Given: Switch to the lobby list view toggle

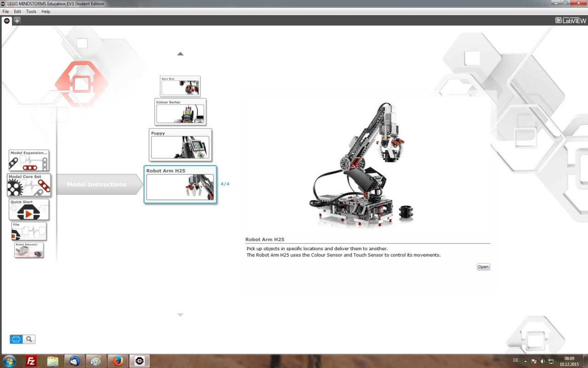Looking at the screenshot, I should (16, 339).
